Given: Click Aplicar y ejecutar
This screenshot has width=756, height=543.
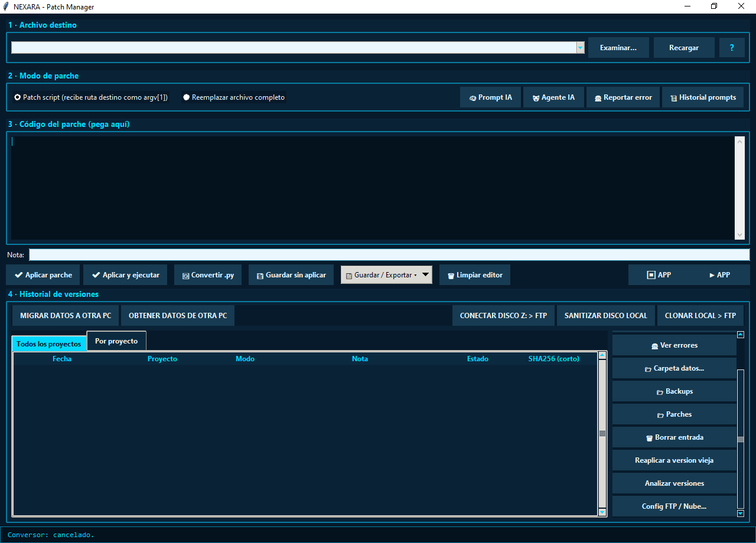Looking at the screenshot, I should [125, 275].
